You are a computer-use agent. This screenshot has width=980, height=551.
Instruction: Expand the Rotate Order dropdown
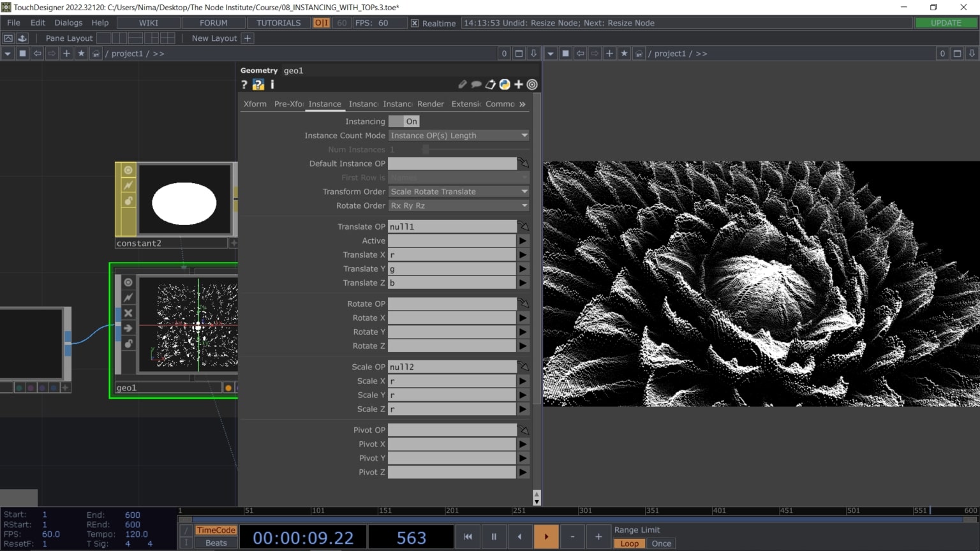point(458,205)
